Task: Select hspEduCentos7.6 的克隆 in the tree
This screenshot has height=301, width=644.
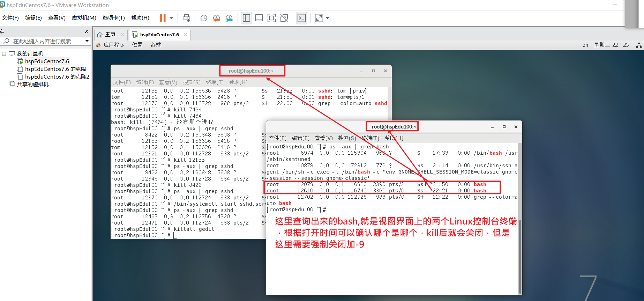Action: pyautogui.click(x=55, y=69)
